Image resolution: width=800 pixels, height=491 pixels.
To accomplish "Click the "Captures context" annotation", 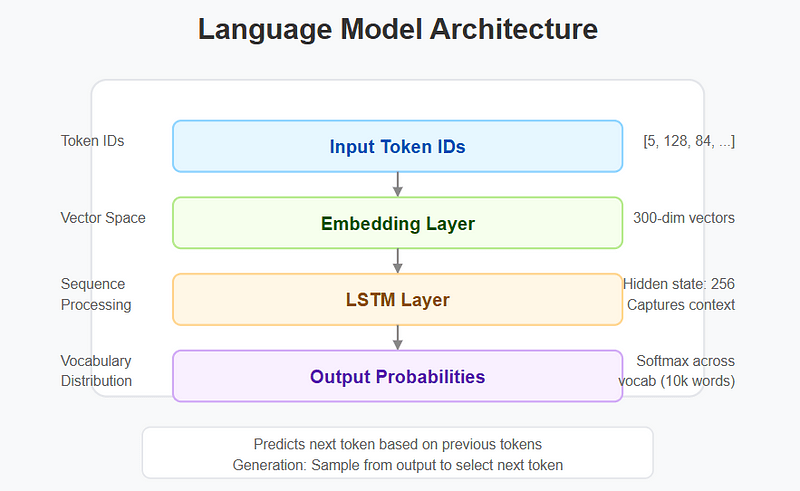I will point(681,304).
